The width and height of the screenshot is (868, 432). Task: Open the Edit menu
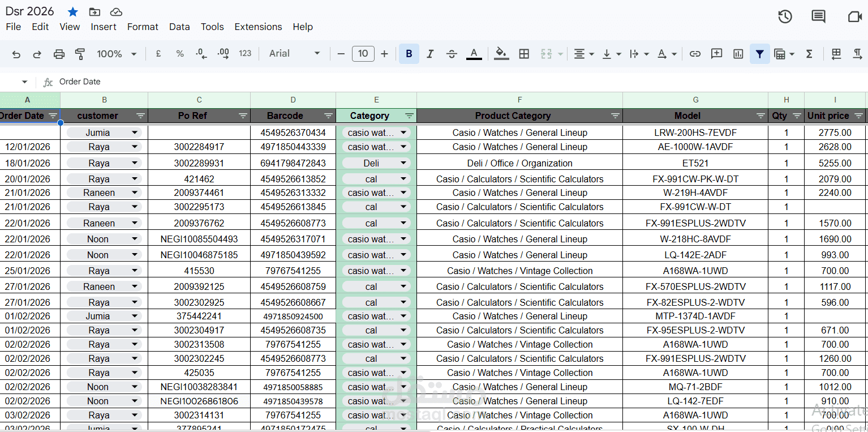pos(40,27)
